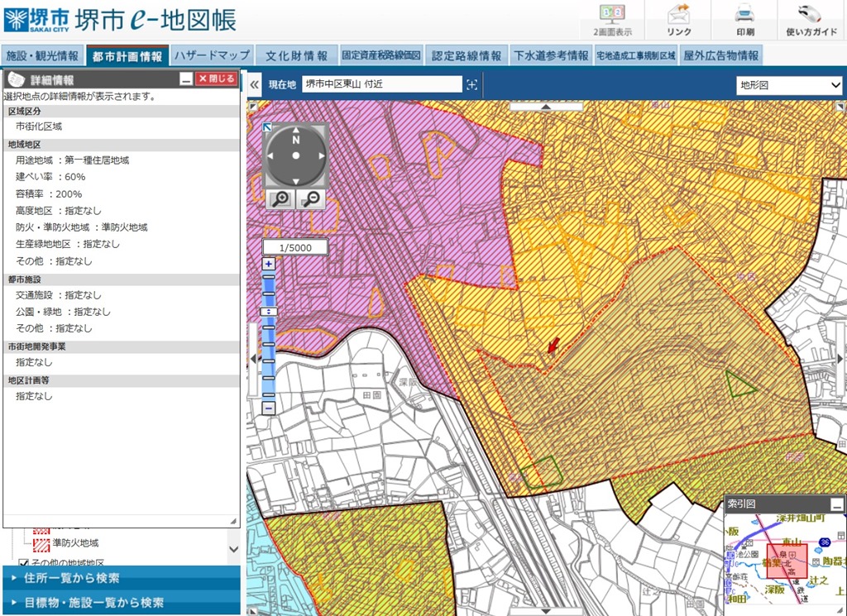Pan map east with compass right arrow

point(322,156)
